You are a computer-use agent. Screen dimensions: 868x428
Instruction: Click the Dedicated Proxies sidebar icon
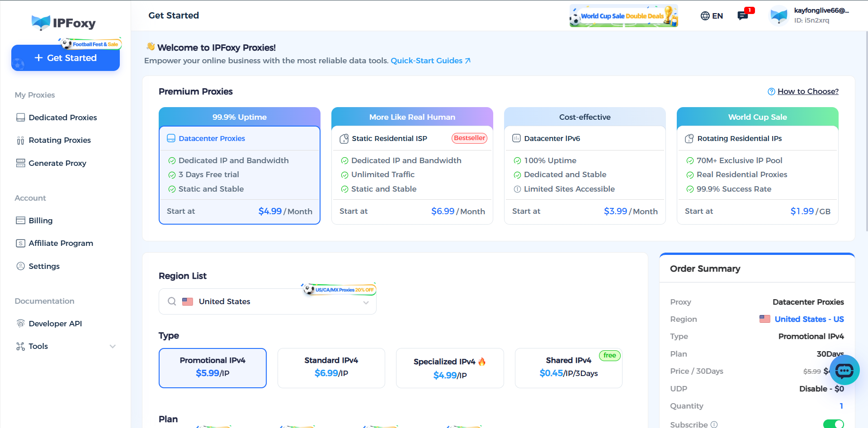pyautogui.click(x=20, y=118)
